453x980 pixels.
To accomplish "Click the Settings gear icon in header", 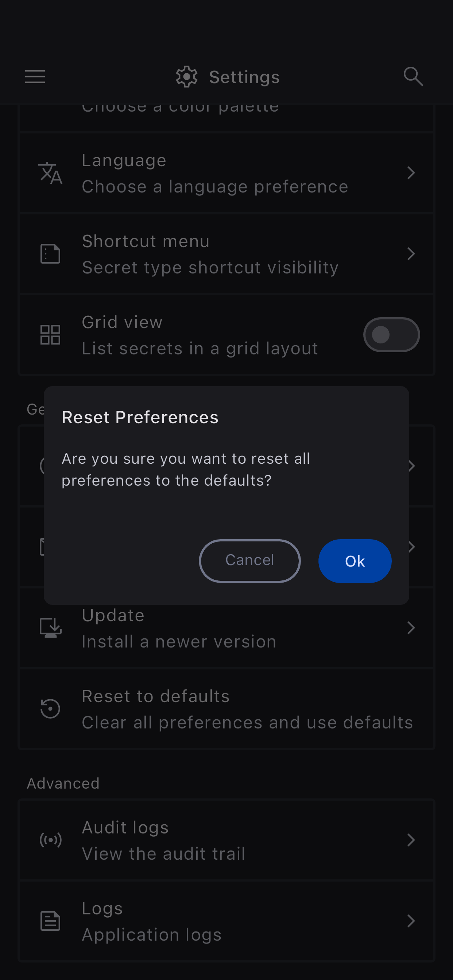I will [x=186, y=77].
